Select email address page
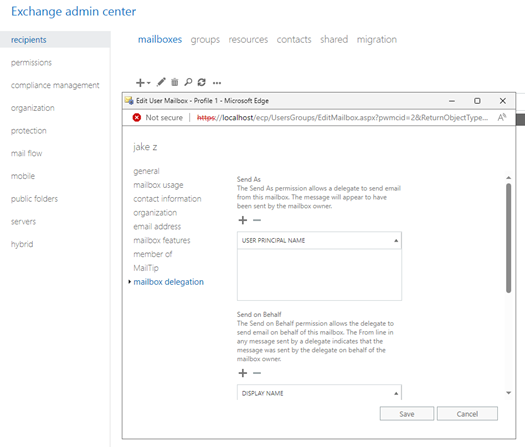This screenshot has width=526, height=448. [x=157, y=227]
